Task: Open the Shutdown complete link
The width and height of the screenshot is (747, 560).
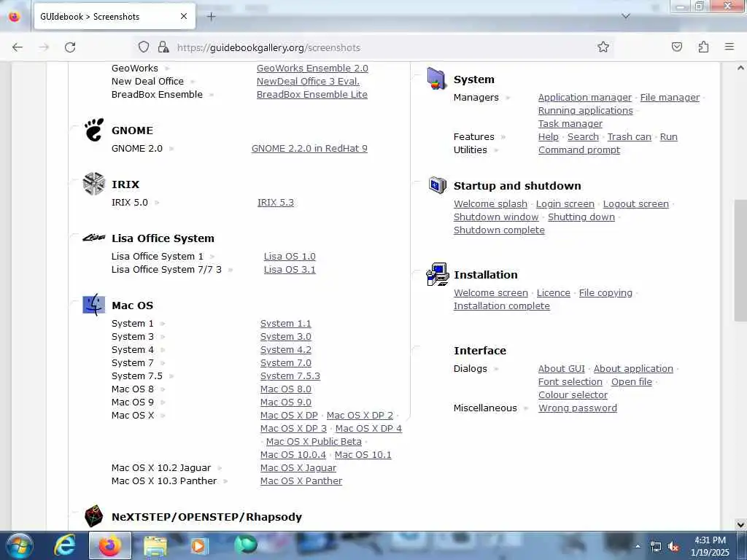Action: 499,230
